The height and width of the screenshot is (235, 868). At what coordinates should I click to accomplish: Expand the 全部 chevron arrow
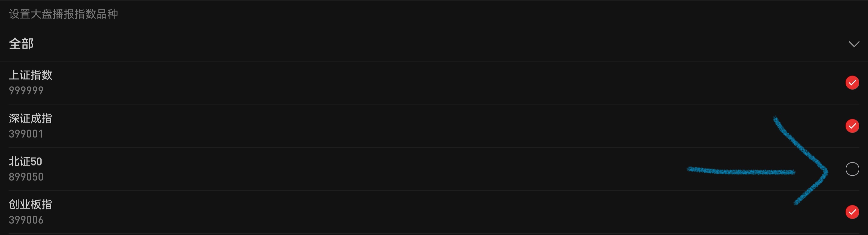(854, 44)
